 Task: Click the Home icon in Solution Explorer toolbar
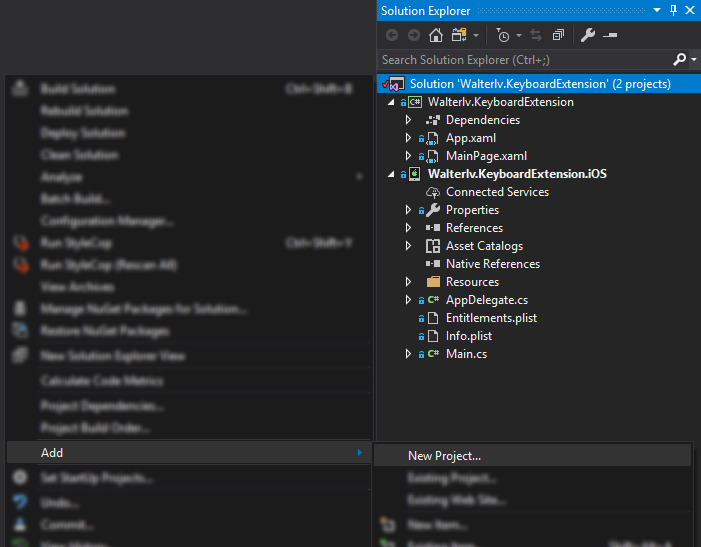click(x=436, y=35)
